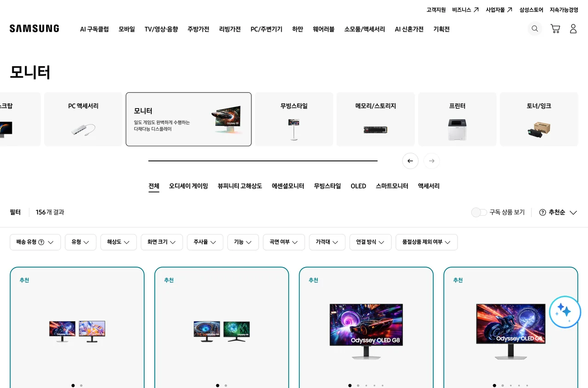Select the 메모리/스토리지 category card

click(x=376, y=120)
